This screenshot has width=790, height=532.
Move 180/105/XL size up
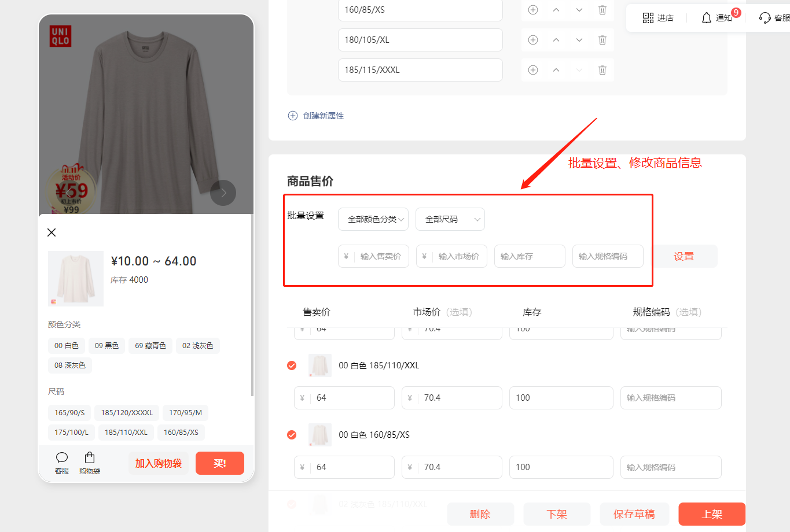556,40
